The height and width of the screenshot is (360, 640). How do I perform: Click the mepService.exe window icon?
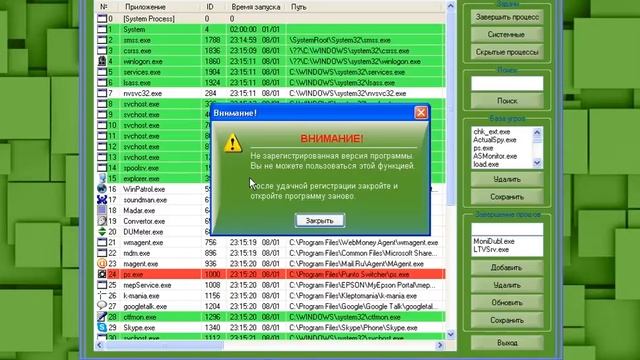coord(102,285)
